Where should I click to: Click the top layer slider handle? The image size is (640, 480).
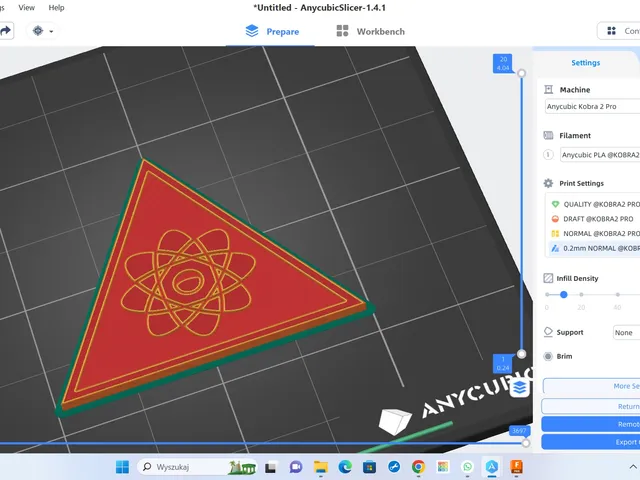pyautogui.click(x=521, y=73)
